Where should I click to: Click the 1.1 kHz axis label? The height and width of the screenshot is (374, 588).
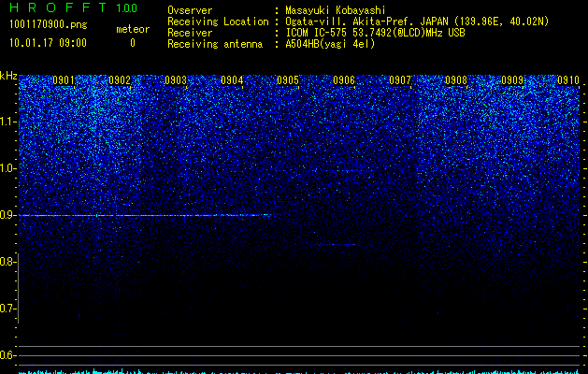[8, 122]
